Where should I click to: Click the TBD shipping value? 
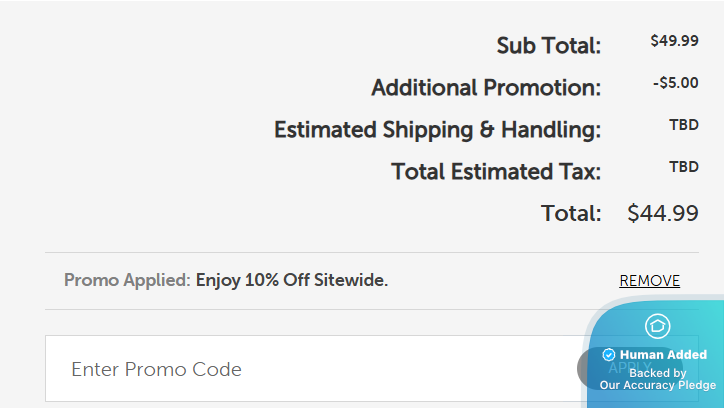click(683, 125)
